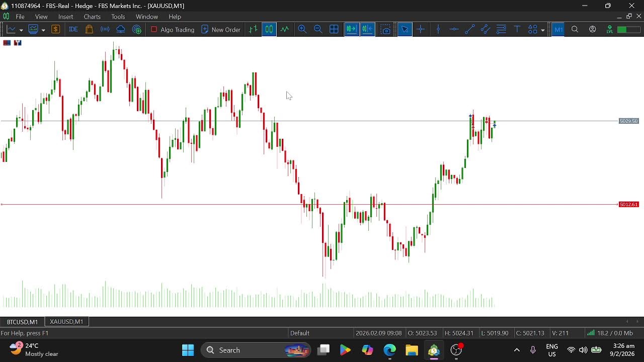Click the one-click trading icon on chart
The height and width of the screenshot is (362, 644).
pyautogui.click(x=18, y=43)
